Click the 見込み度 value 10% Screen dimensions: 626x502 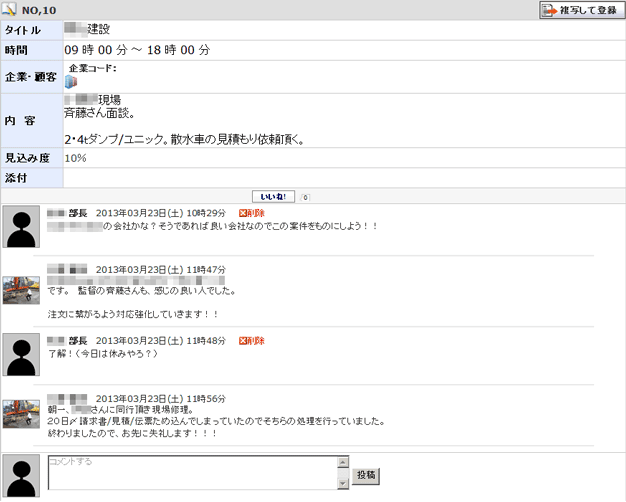click(75, 158)
